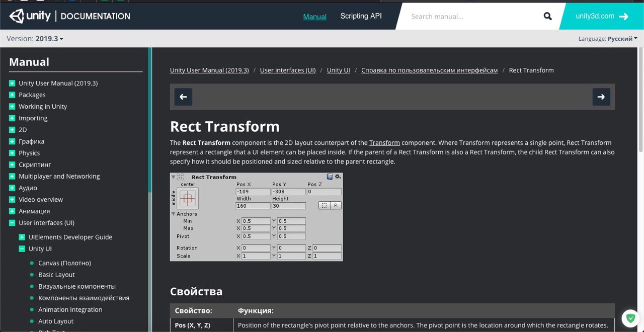Click the Packages sidebar label
This screenshot has width=644, height=332.
coord(32,95)
